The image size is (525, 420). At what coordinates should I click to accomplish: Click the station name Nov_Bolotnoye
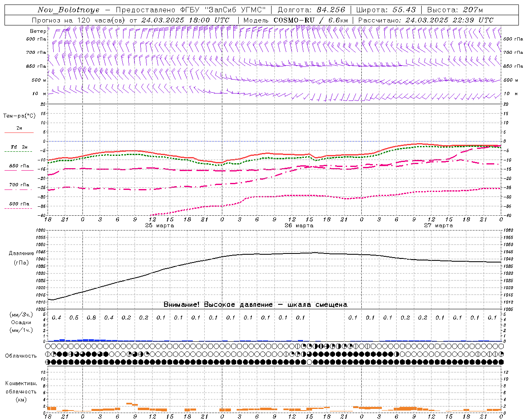pyautogui.click(x=68, y=10)
